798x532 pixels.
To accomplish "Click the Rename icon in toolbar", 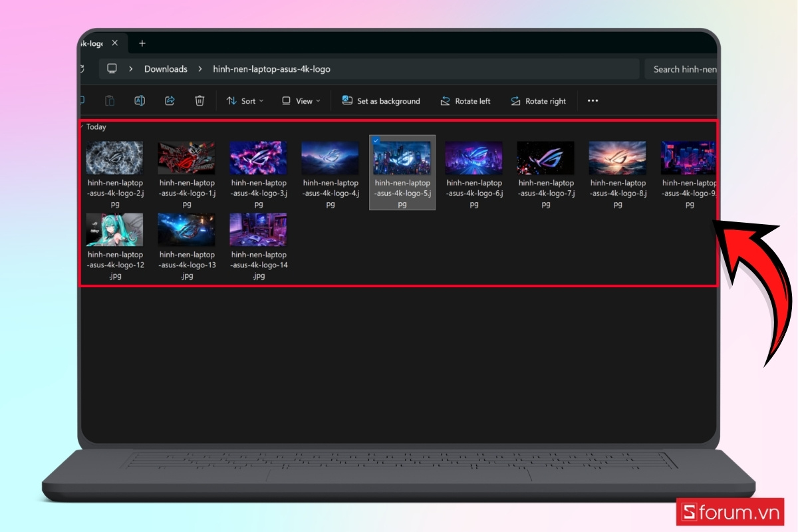I will coord(140,100).
